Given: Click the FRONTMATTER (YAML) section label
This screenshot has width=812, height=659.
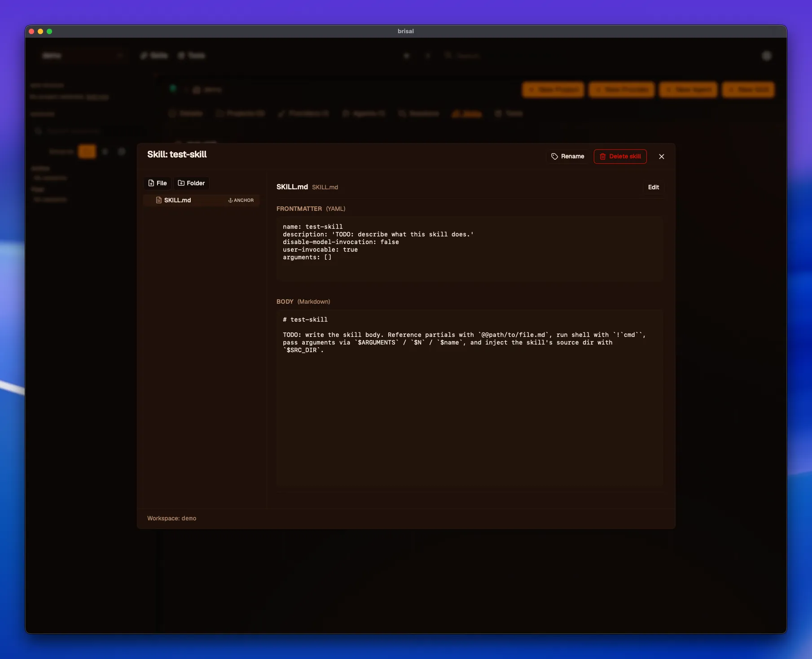Looking at the screenshot, I should point(311,209).
